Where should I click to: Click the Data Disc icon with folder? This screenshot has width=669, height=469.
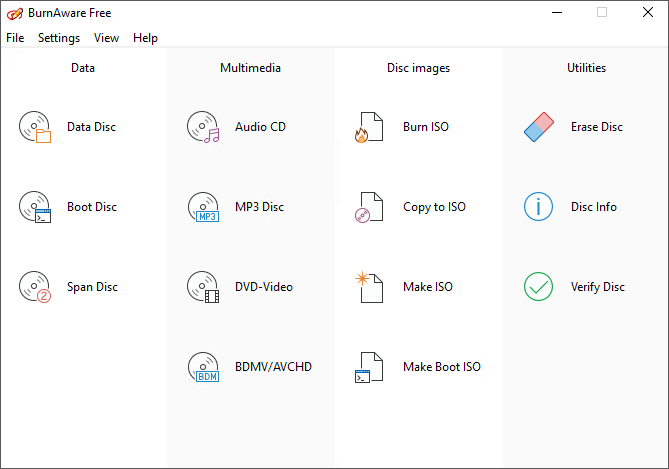35,127
